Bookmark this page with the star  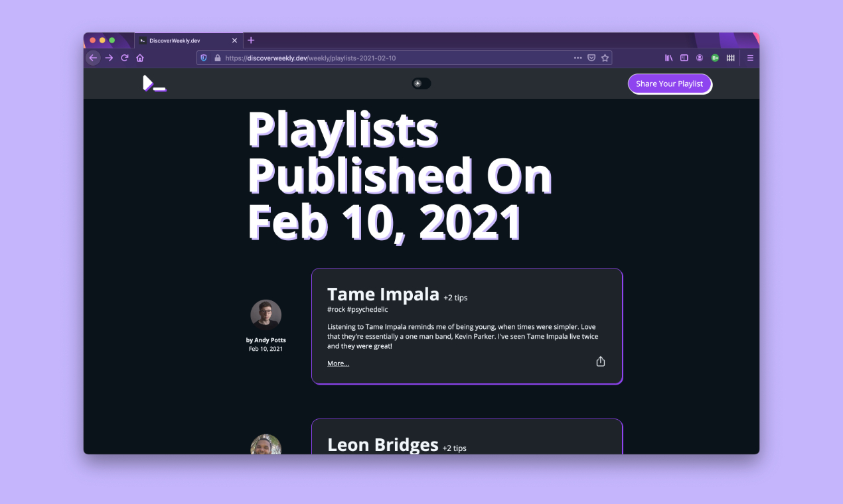[x=605, y=58]
